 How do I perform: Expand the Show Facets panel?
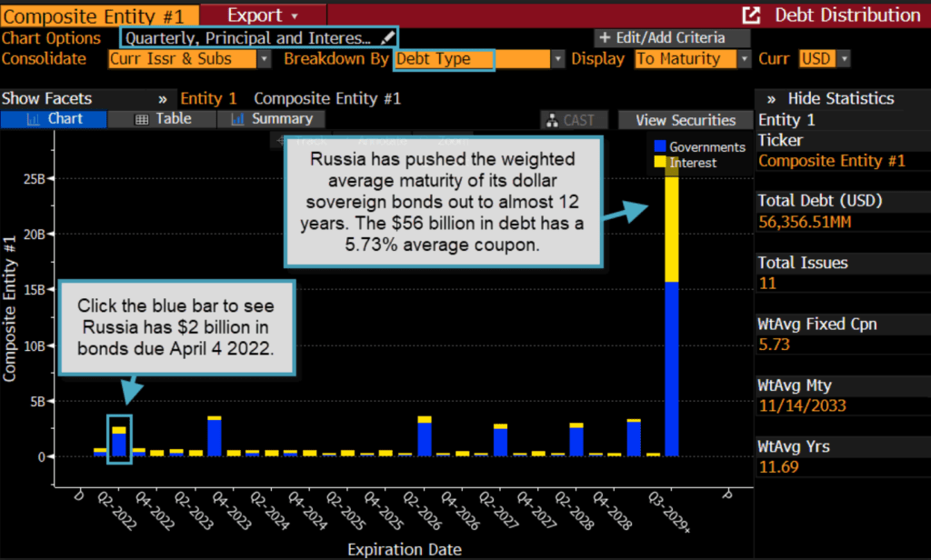163,98
